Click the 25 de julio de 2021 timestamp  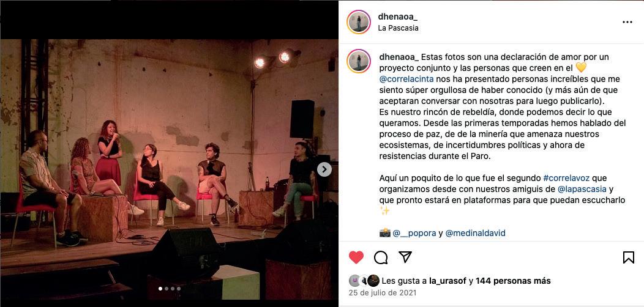(383, 293)
